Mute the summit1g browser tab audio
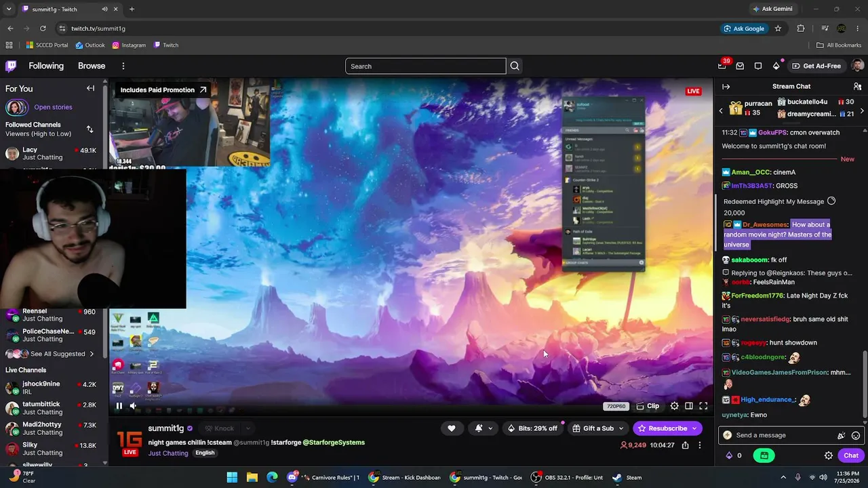The height and width of the screenshot is (488, 868). tap(104, 9)
